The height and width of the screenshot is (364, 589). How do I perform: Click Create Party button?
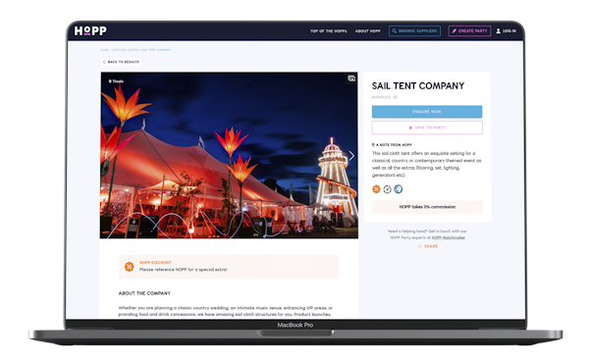point(469,30)
